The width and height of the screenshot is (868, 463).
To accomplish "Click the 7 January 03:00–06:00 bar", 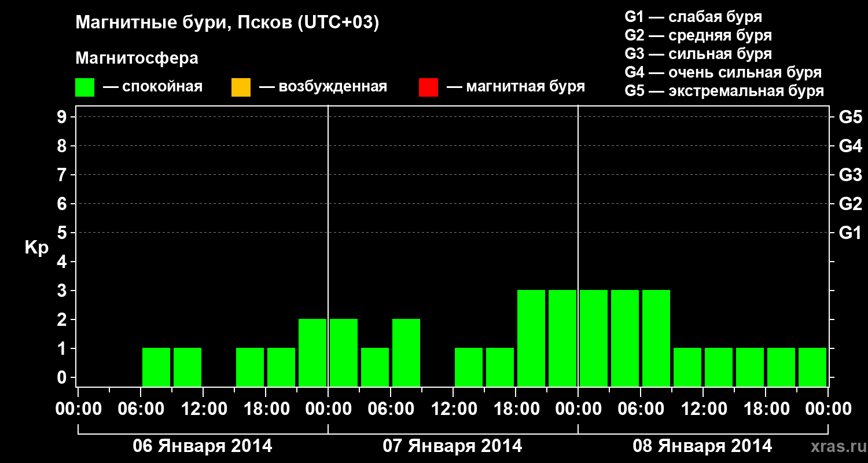I will click(375, 367).
